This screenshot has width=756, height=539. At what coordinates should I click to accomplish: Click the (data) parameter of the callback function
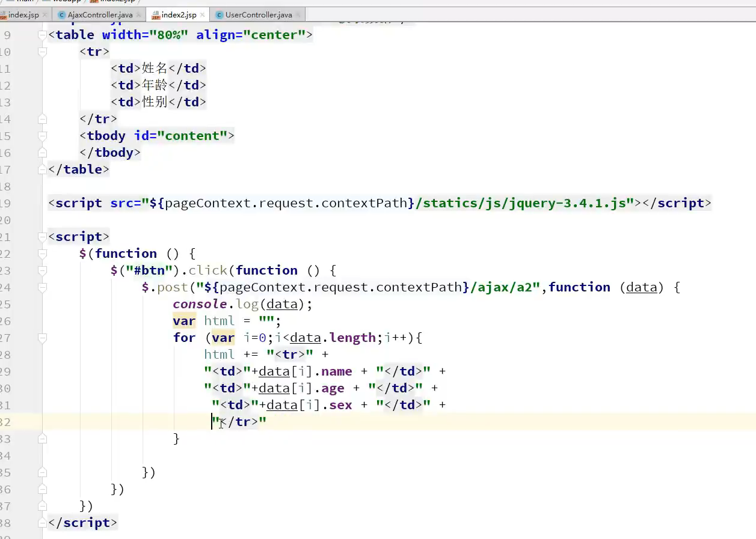[x=642, y=287]
